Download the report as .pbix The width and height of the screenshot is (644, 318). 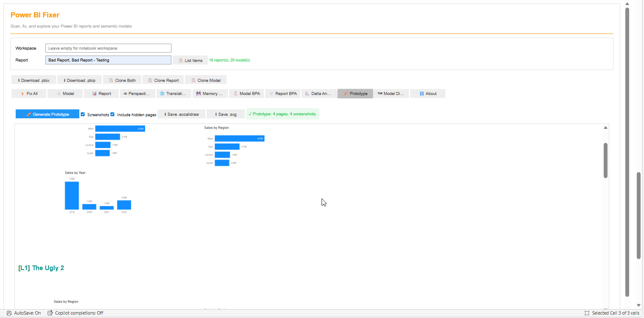click(x=34, y=80)
